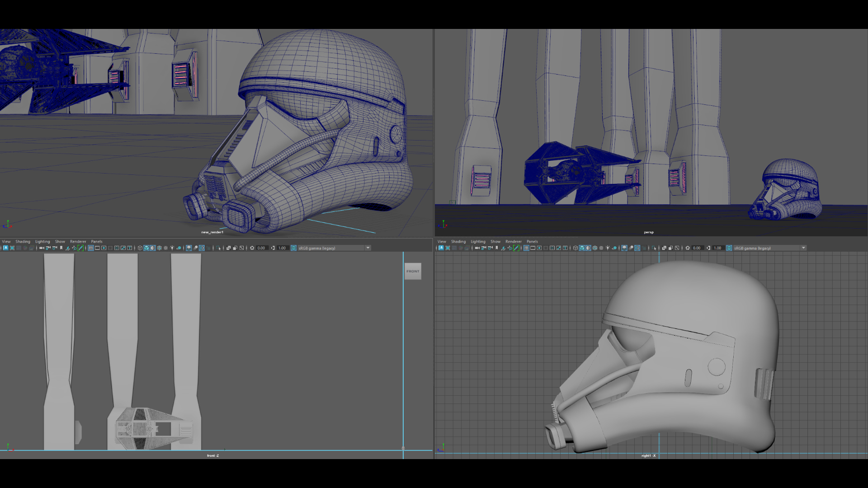This screenshot has height=488, width=868.
Task: Toggle scene lighting in the right viewport
Action: click(x=608, y=248)
